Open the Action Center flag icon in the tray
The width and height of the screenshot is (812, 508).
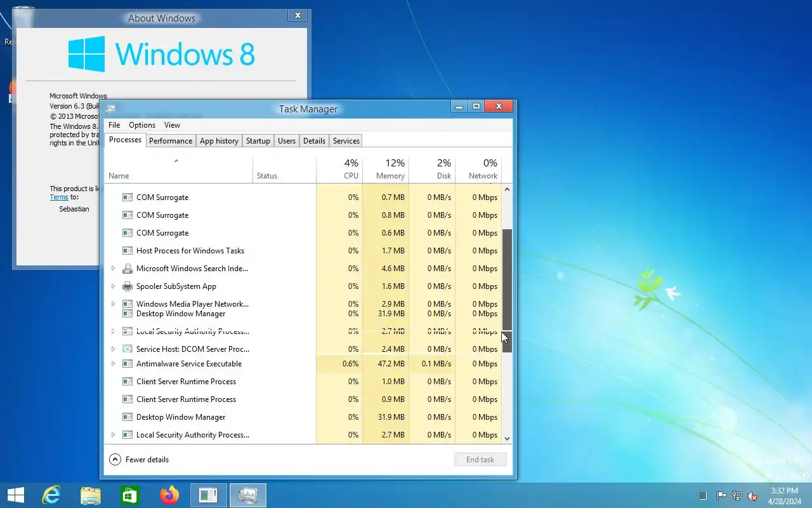coord(722,496)
